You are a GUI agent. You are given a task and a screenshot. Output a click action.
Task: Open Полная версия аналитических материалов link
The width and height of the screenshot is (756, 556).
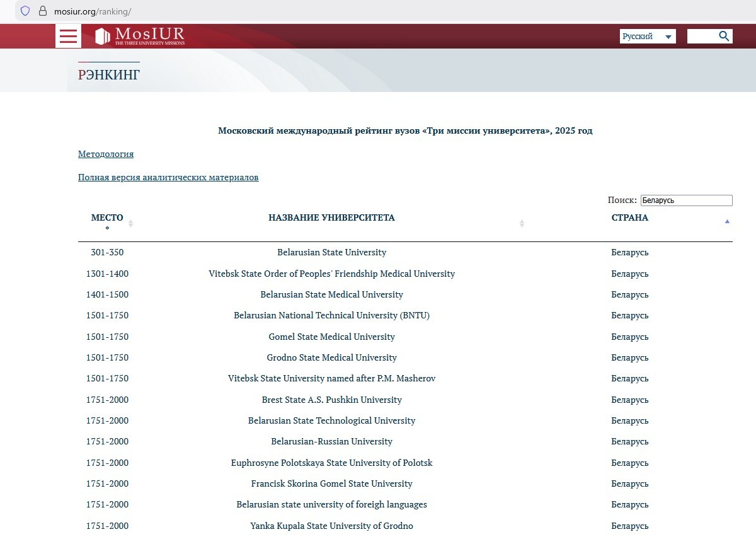coord(168,177)
